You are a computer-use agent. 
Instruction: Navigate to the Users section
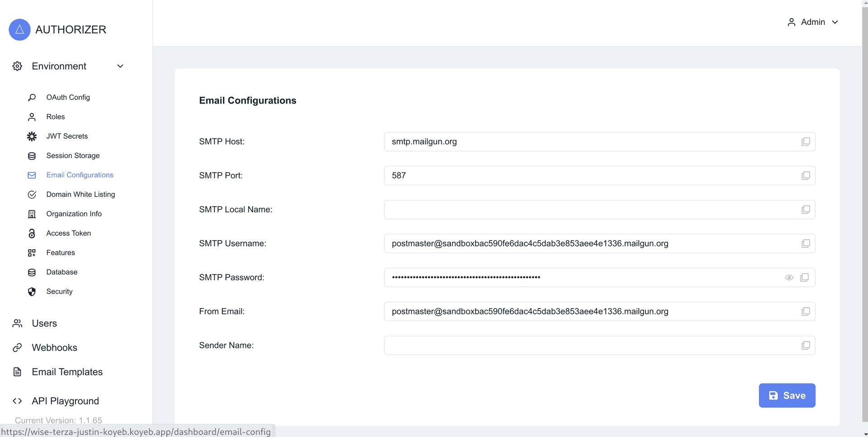tap(44, 323)
